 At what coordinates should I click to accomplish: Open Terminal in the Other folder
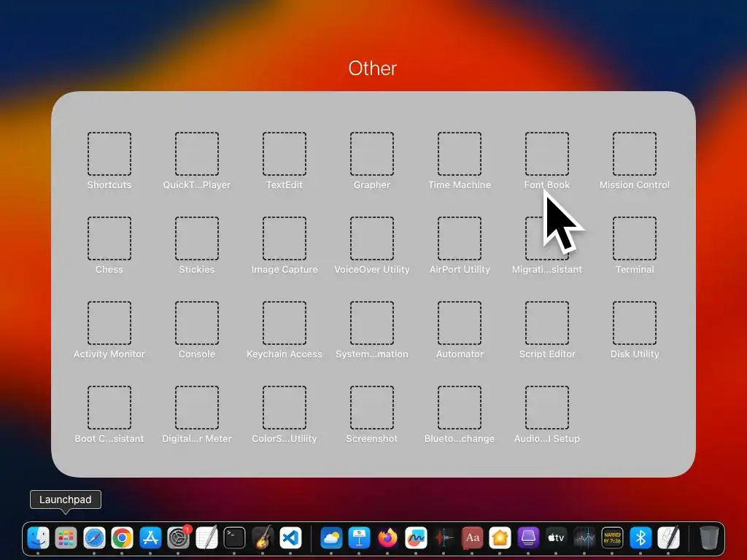(x=635, y=238)
